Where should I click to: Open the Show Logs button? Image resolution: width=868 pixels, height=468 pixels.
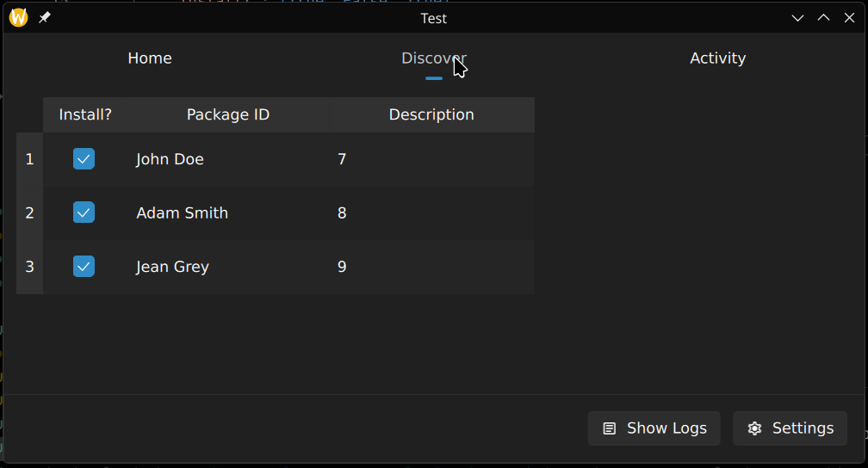coord(654,428)
